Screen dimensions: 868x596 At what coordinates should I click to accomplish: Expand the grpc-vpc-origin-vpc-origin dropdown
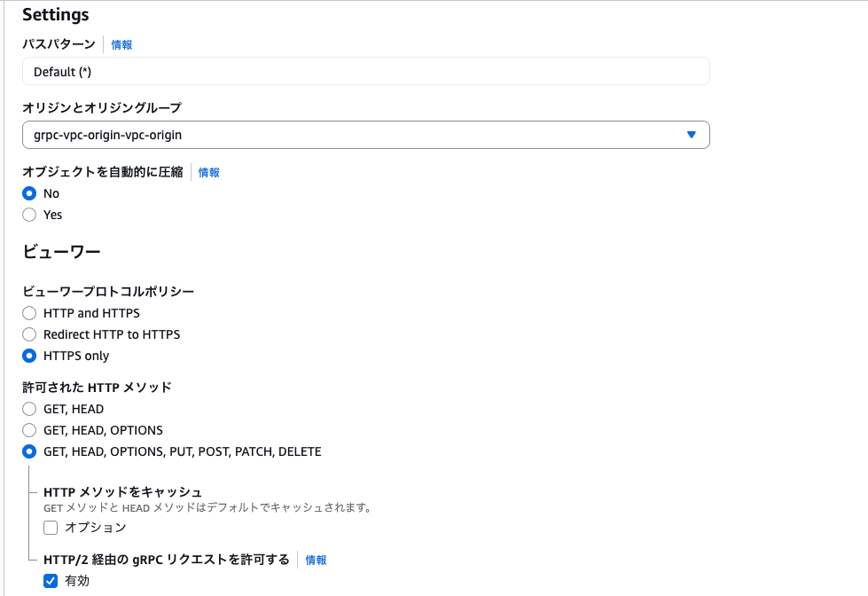coord(365,134)
